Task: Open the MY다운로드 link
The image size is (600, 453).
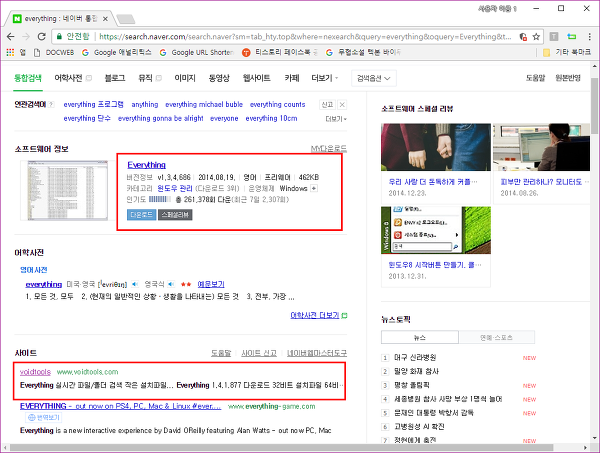Action: tap(329, 149)
